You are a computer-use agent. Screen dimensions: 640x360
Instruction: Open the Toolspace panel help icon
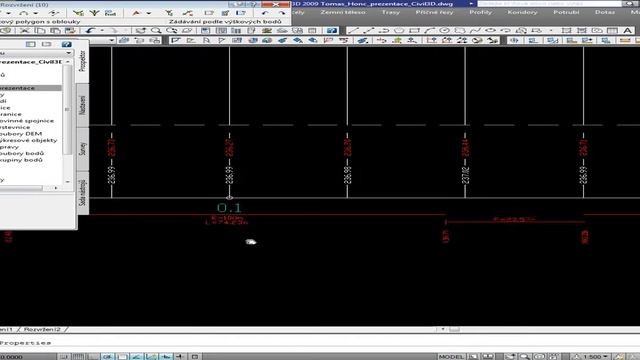click(x=67, y=44)
